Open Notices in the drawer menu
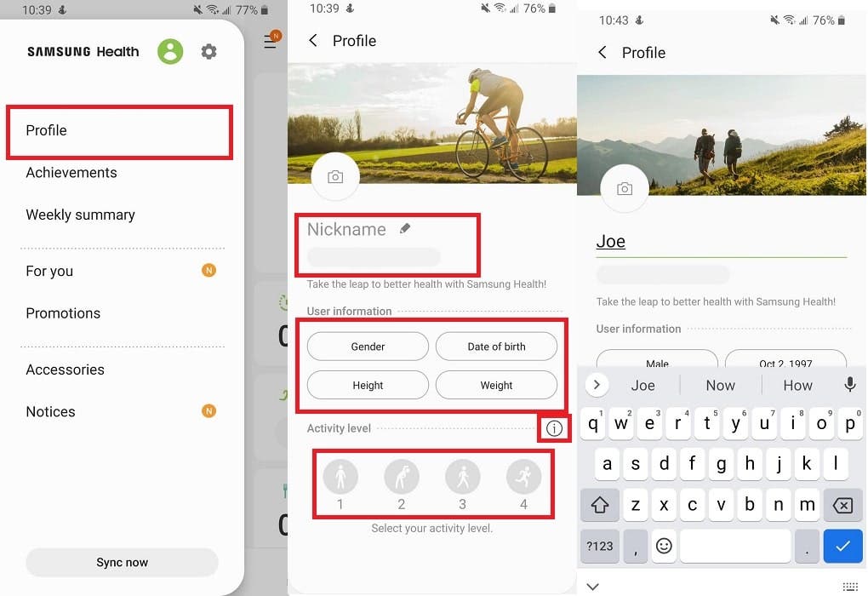The height and width of the screenshot is (596, 868). (x=50, y=411)
